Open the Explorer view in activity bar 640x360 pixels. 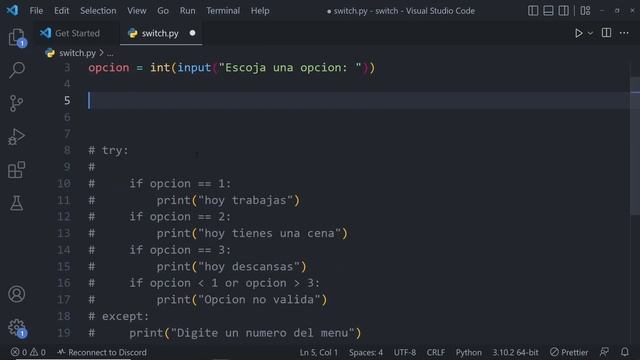coord(17,38)
